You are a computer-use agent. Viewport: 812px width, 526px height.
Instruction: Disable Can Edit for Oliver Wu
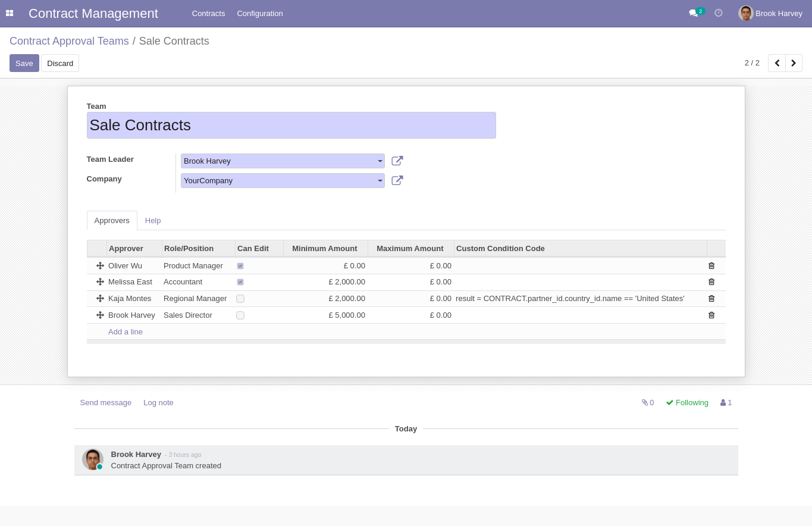pos(240,265)
